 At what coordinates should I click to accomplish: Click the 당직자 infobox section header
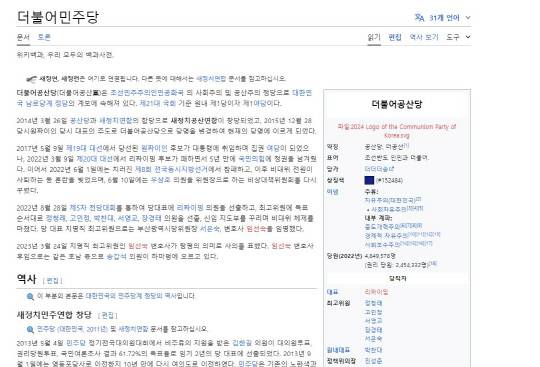click(397, 278)
